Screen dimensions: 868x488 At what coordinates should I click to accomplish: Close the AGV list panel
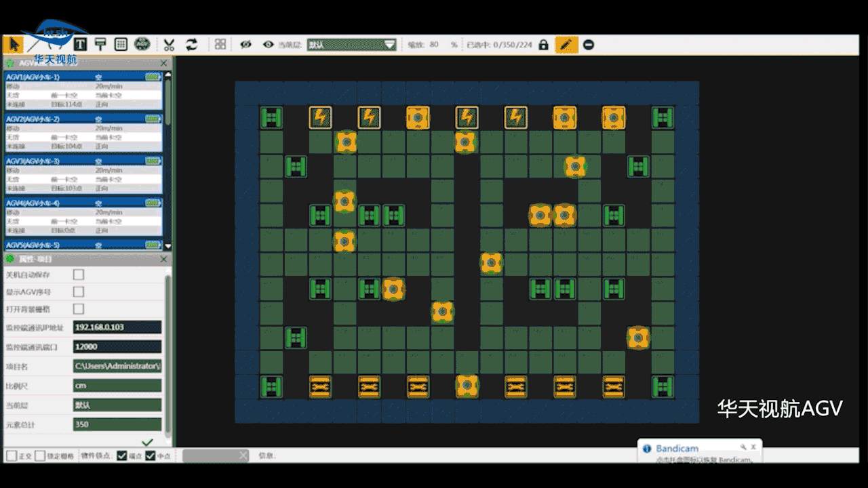tap(163, 63)
